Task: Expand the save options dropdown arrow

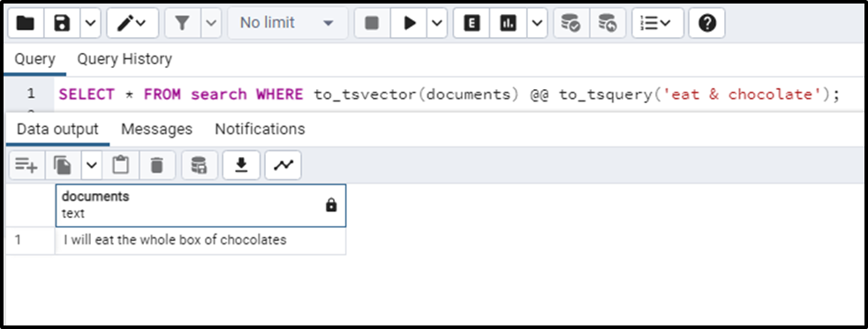Action: [91, 23]
